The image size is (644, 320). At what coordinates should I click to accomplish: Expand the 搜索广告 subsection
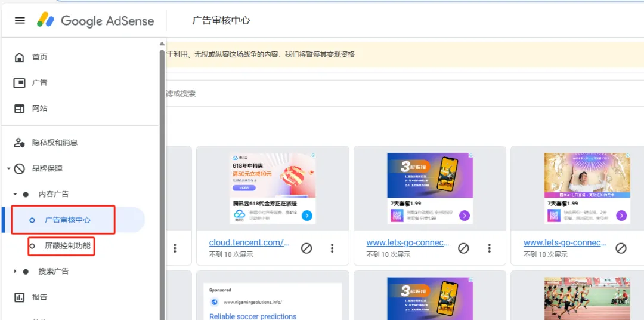pyautogui.click(x=16, y=272)
